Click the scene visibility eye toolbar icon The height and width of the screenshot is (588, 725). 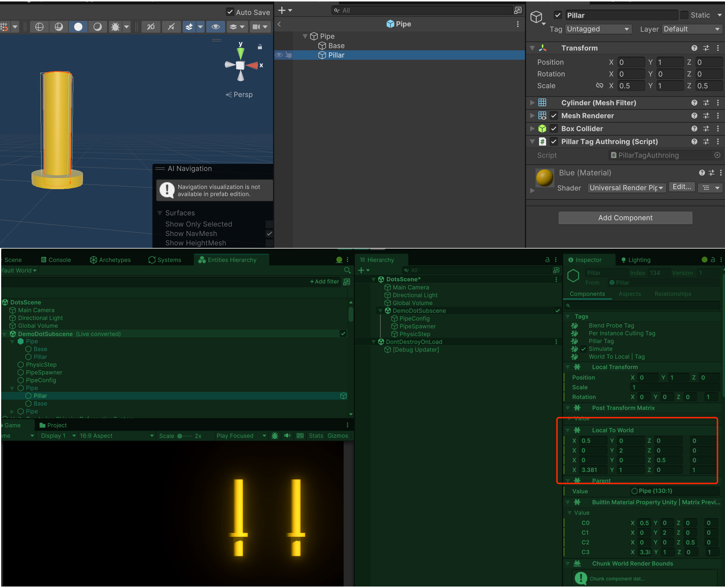coord(215,27)
